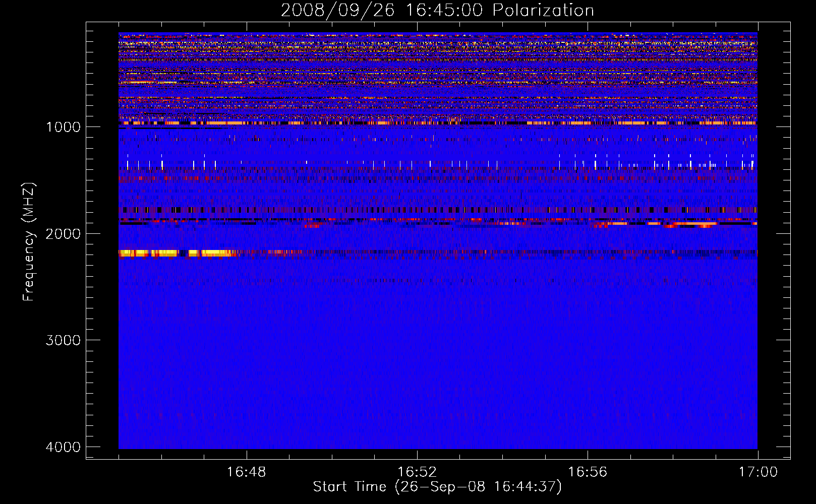
Task: Click the plot title '2008/09/26 16:45:00 Polarization'
Action: point(437,10)
